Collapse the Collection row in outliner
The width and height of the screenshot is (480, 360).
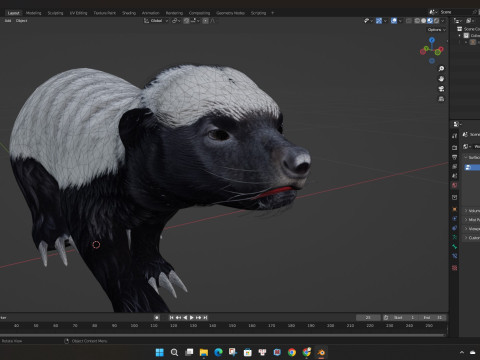(x=460, y=36)
